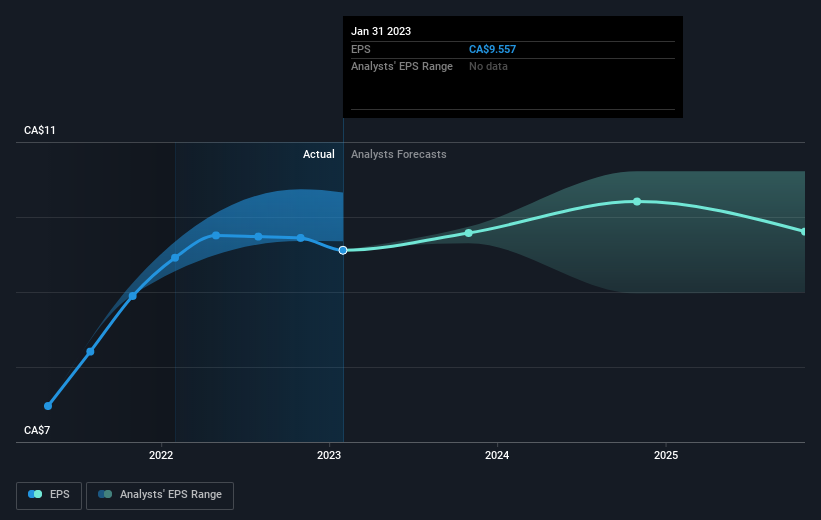Screen dimensions: 821x520
Task: Click the CA$9.557 EPS value in tooltip
Action: click(x=492, y=49)
